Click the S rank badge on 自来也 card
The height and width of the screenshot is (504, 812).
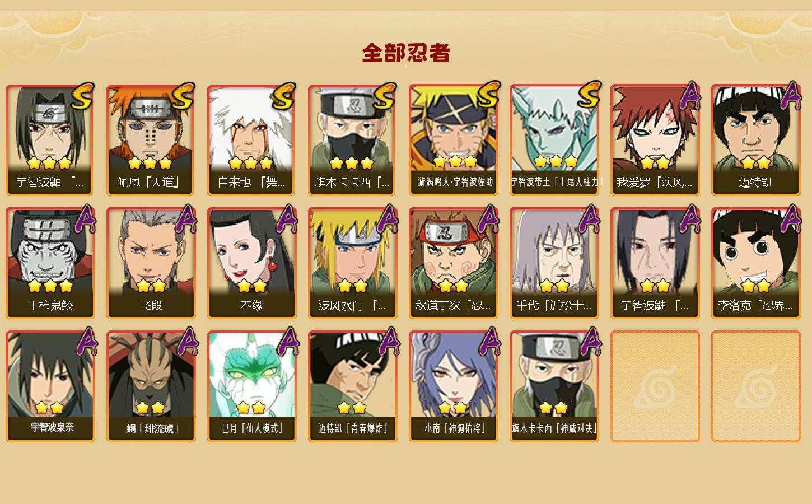pos(283,97)
